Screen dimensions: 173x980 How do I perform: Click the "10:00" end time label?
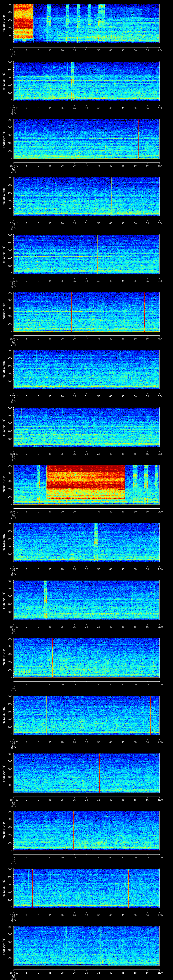pos(159,511)
